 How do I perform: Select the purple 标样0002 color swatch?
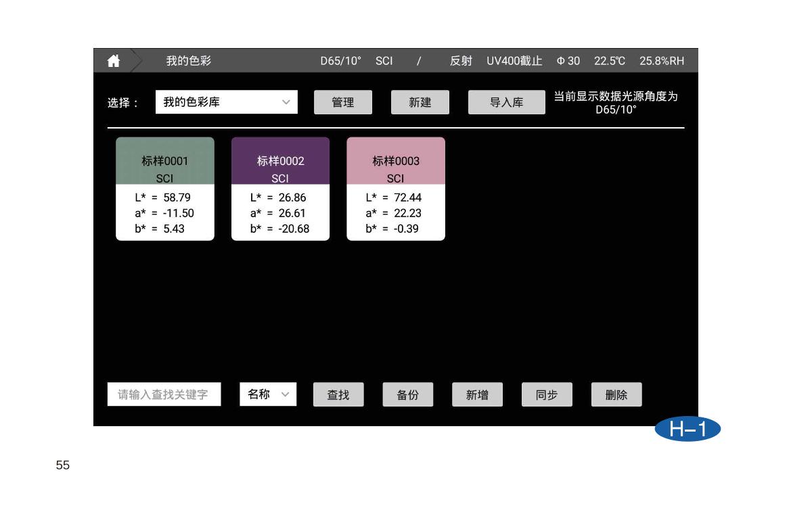click(280, 162)
